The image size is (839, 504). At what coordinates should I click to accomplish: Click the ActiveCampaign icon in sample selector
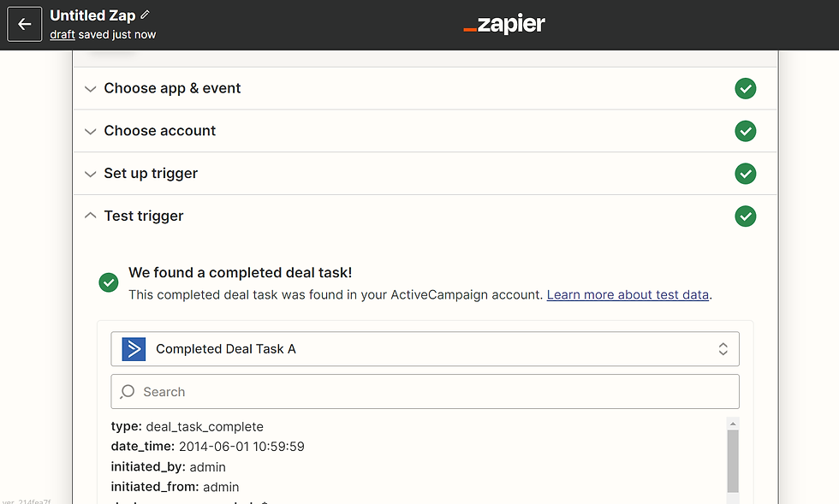pyautogui.click(x=134, y=349)
